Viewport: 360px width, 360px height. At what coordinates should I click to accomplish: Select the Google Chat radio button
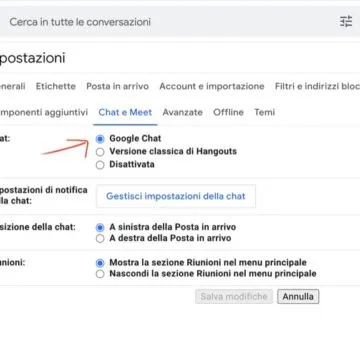pos(100,139)
